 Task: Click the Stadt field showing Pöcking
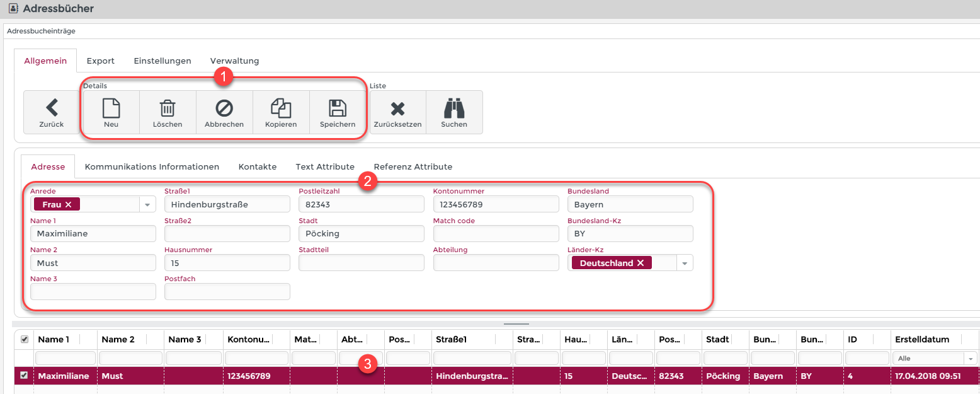362,233
